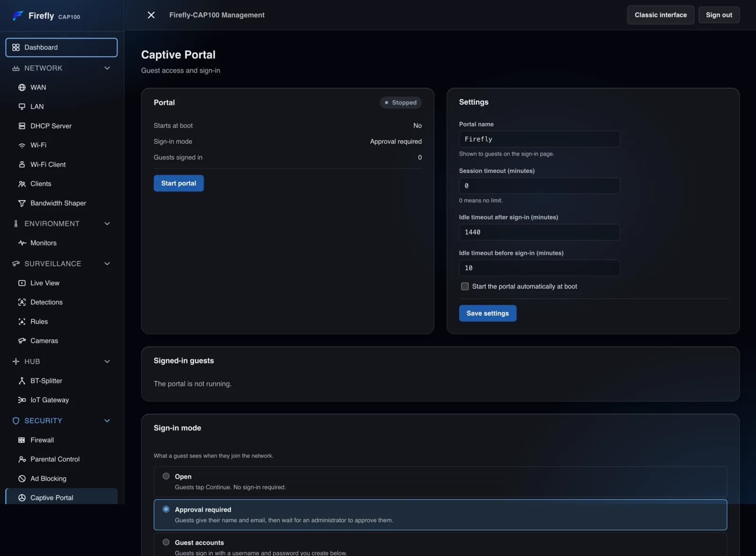
Task: Click the Detections face-scan icon
Action: tap(22, 302)
